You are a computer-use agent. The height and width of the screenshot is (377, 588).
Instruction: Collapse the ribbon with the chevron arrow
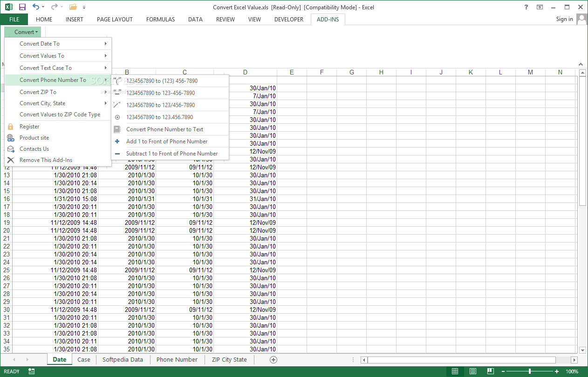pyautogui.click(x=581, y=64)
